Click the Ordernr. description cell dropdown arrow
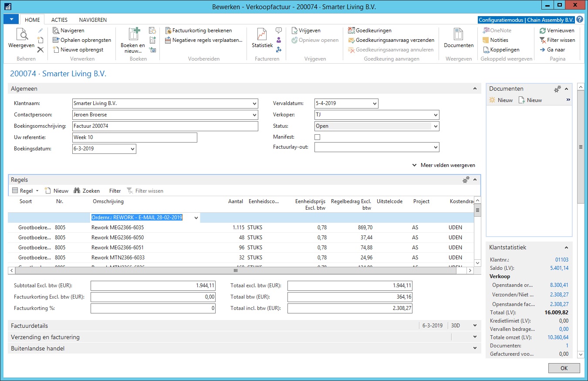 (196, 218)
